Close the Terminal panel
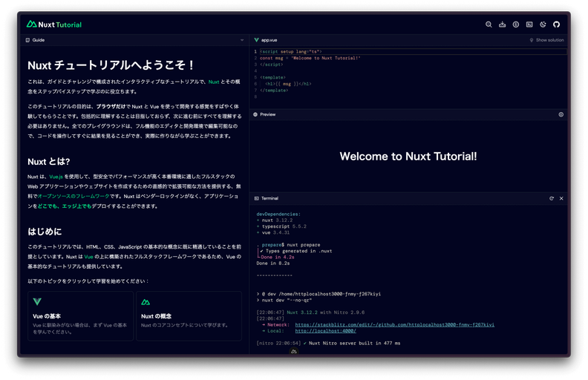The height and width of the screenshot is (380, 588). pyautogui.click(x=561, y=198)
